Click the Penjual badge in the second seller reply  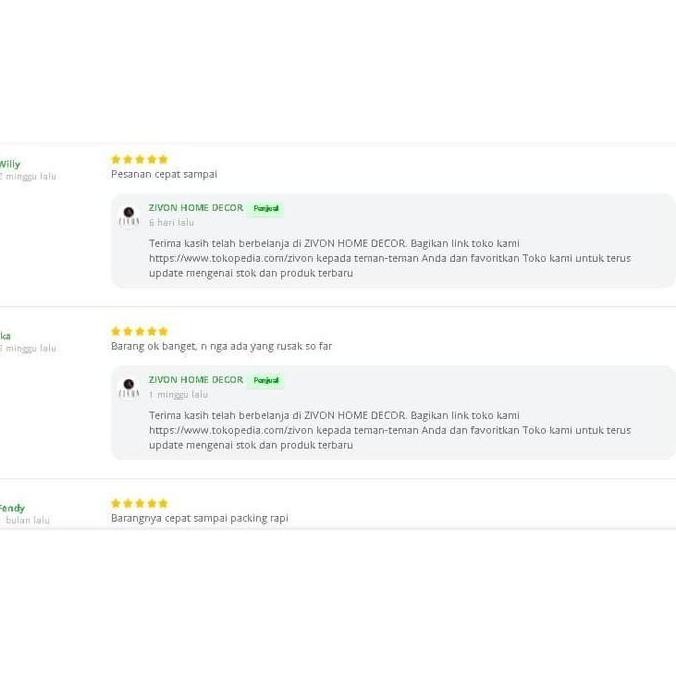[266, 381]
